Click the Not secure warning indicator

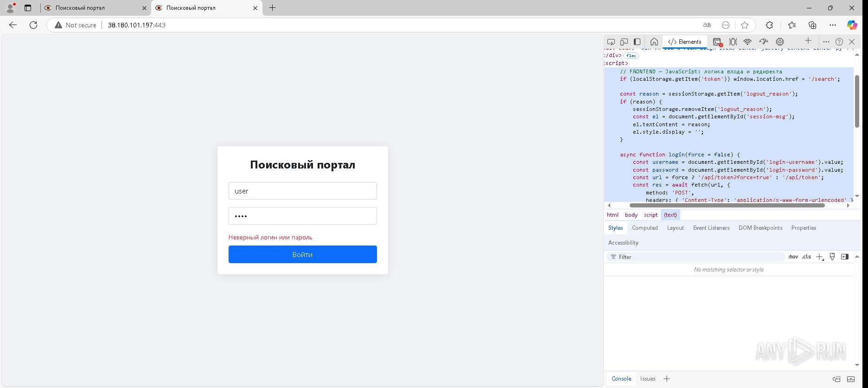tap(76, 25)
